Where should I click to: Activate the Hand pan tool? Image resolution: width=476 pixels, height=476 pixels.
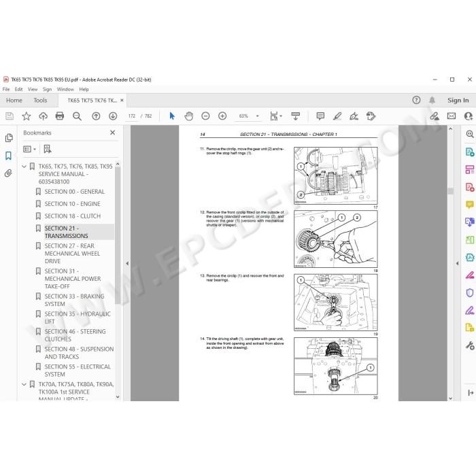coord(189,116)
